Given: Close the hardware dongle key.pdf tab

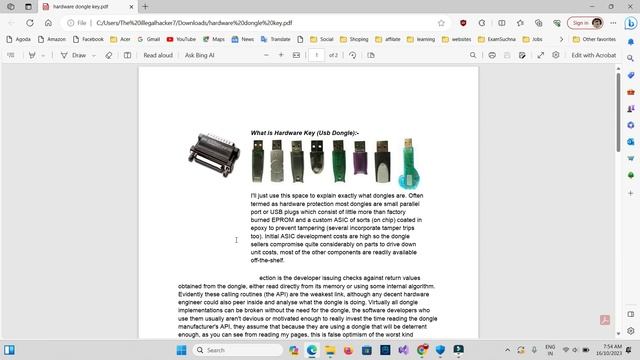Looking at the screenshot, I should (131, 7).
